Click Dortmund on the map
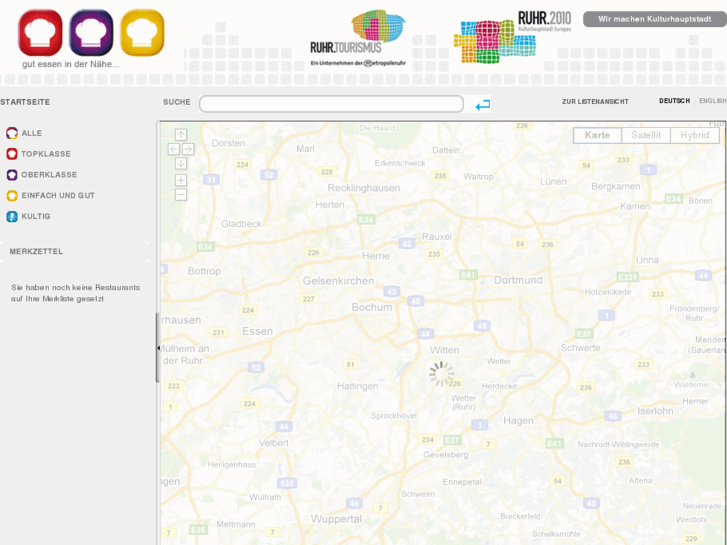The height and width of the screenshot is (545, 727). (518, 280)
